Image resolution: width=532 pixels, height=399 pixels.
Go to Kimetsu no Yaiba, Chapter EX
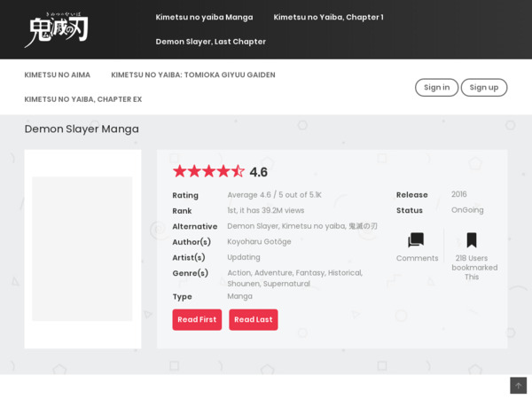click(x=83, y=99)
